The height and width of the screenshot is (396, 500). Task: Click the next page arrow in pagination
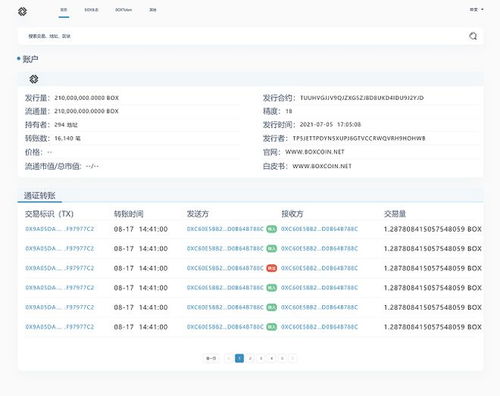pyautogui.click(x=293, y=358)
